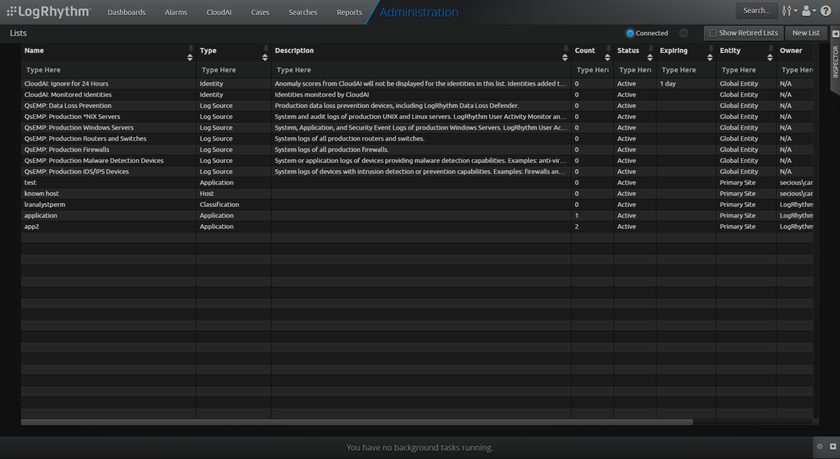
Task: Open the settings sliders icon menu
Action: 788,11
